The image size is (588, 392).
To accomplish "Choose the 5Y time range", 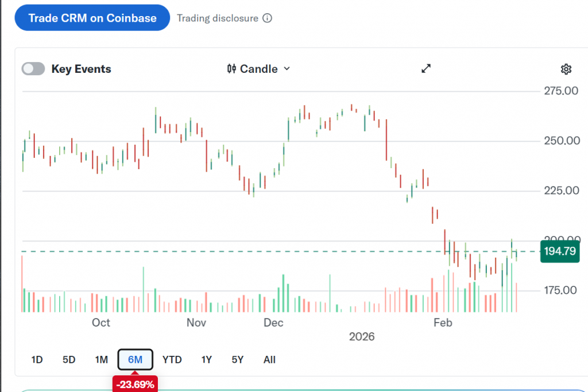I will [238, 360].
